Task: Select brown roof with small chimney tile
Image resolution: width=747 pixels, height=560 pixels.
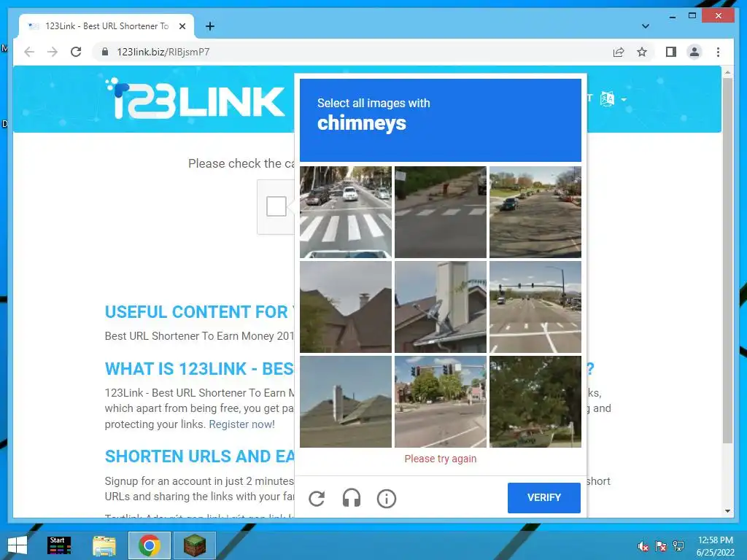Action: (346, 307)
